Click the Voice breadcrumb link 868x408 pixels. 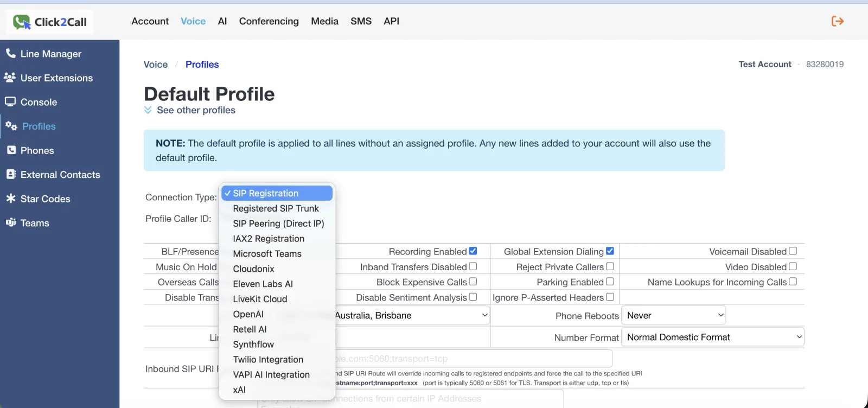click(156, 65)
